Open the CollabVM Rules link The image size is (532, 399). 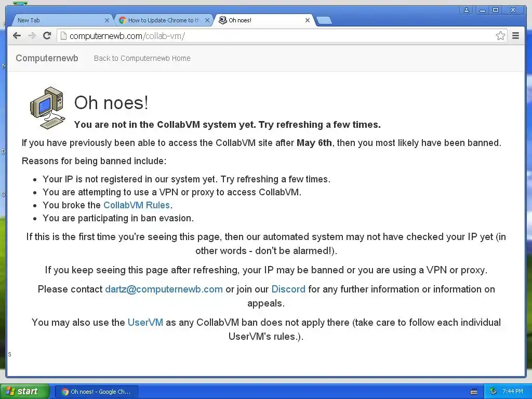[137, 205]
